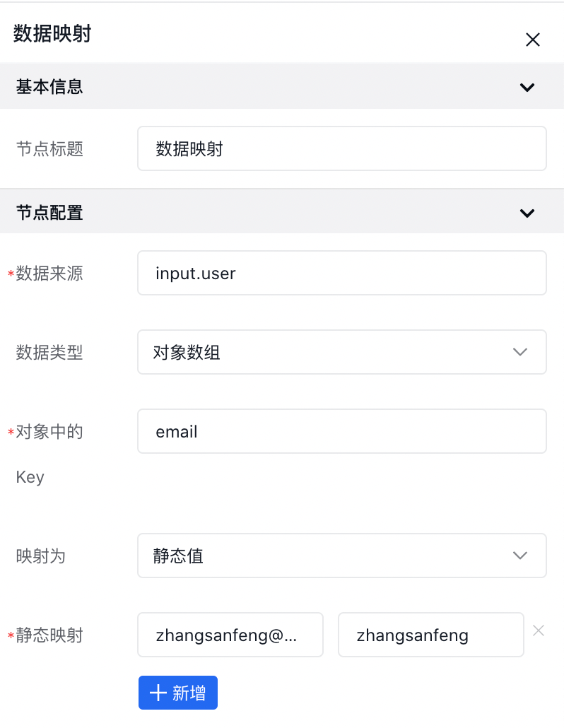Click the arrow icon in 数据类型 select
Viewport: 564px width, 728px height.
pos(520,352)
